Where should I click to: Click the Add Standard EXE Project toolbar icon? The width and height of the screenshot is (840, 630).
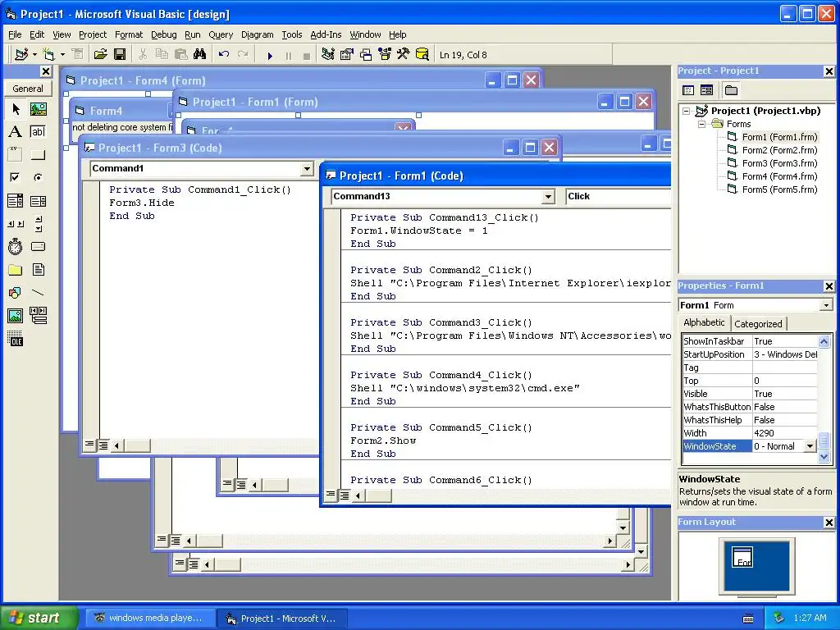21,55
